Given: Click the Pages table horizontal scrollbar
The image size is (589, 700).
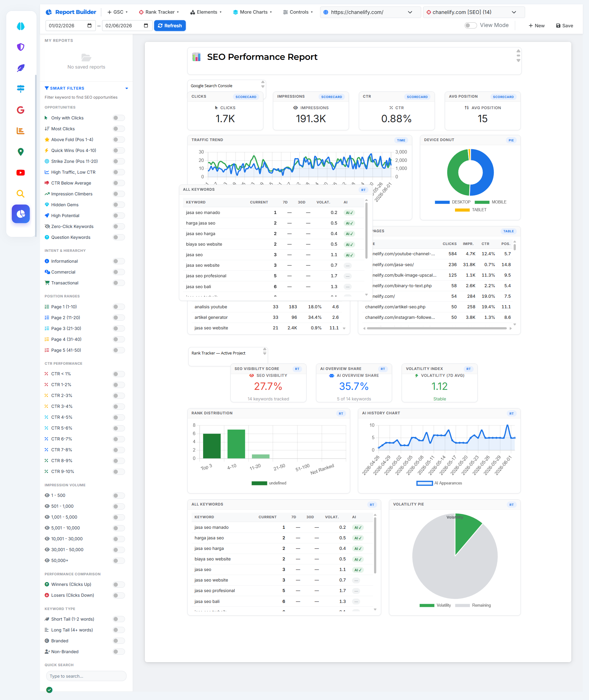Looking at the screenshot, I should (437, 328).
